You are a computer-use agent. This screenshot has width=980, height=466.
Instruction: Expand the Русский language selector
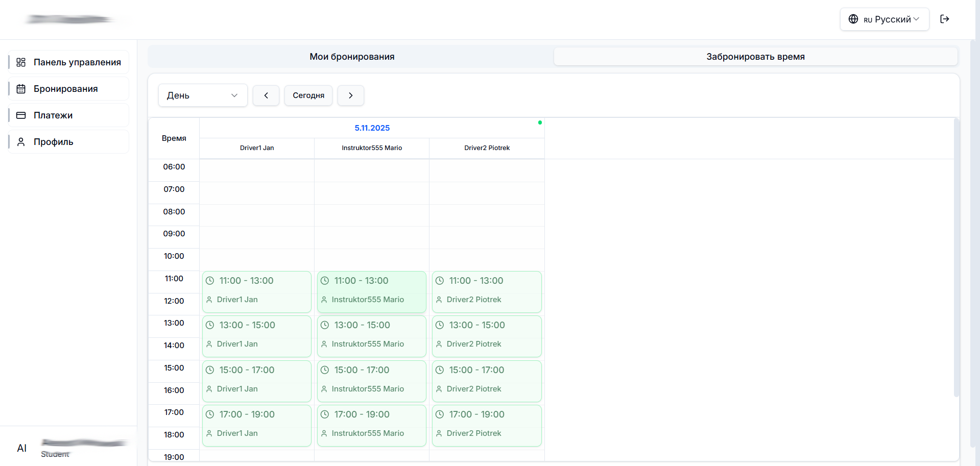coord(885,19)
